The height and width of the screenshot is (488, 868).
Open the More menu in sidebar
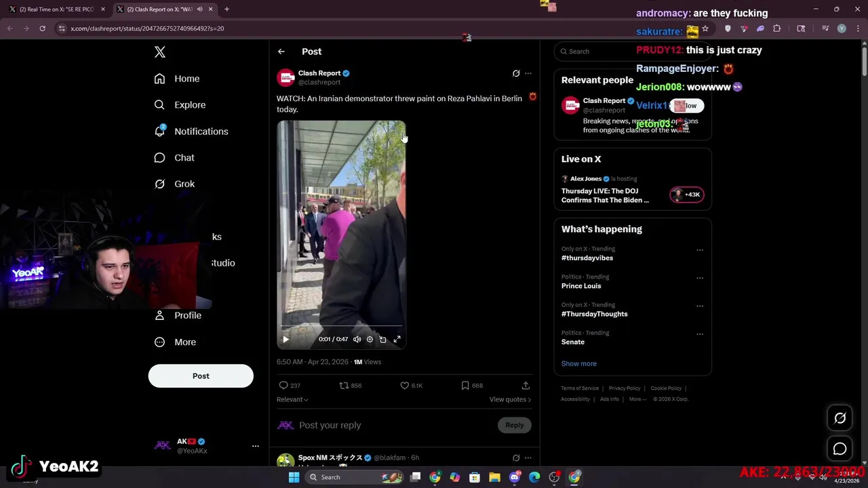175,342
